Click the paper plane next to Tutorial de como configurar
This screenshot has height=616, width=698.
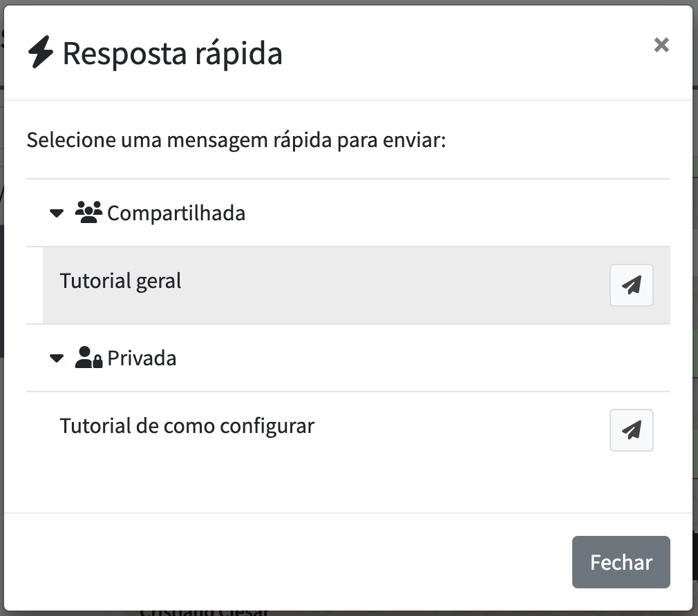click(x=631, y=430)
